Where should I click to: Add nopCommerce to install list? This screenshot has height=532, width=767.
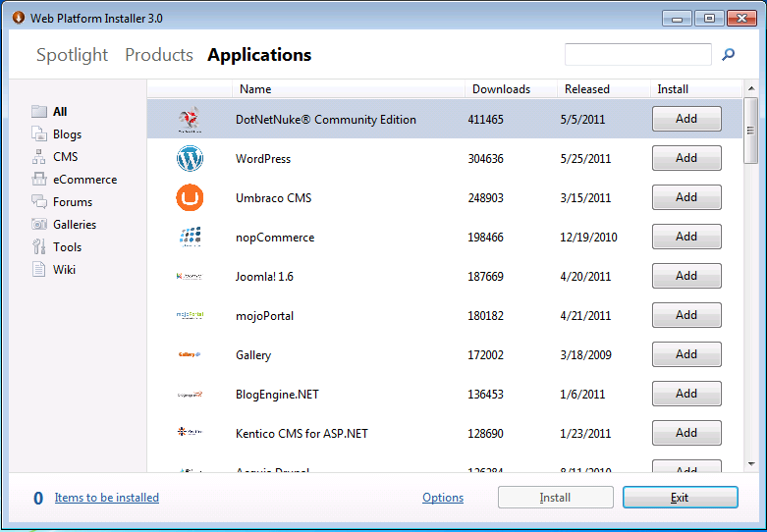point(686,237)
